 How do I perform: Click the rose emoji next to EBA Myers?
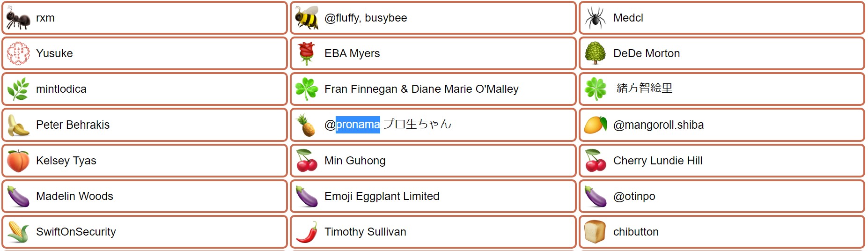pyautogui.click(x=307, y=53)
